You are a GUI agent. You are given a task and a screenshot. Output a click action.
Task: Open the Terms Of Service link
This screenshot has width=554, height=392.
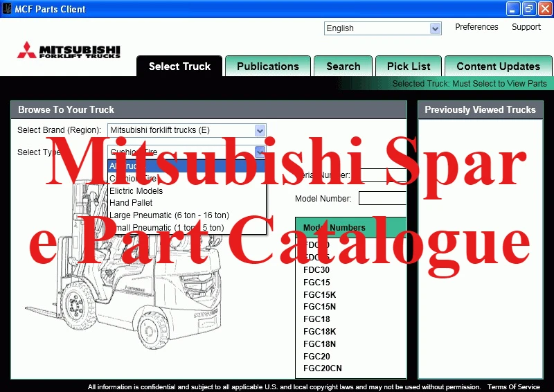tap(513, 387)
